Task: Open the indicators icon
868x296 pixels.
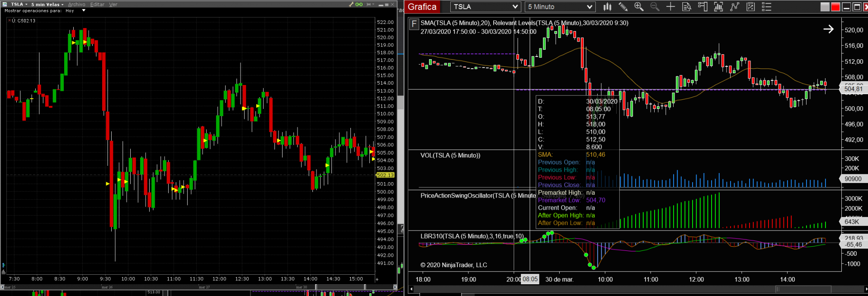Action: pyautogui.click(x=735, y=7)
